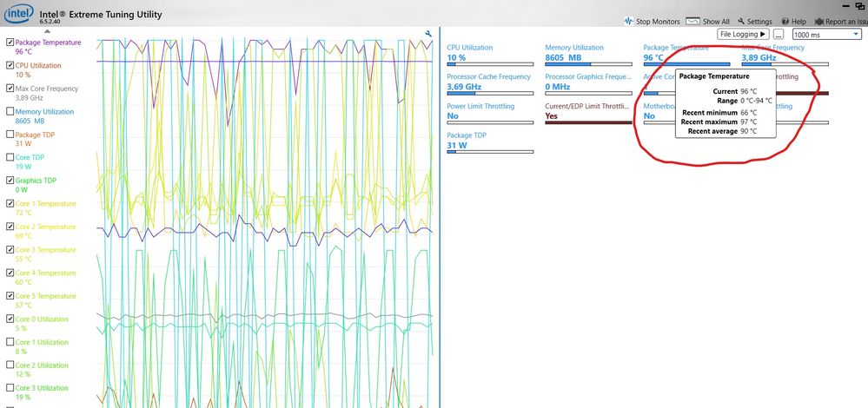Click the Package TDP progress bar

[490, 152]
